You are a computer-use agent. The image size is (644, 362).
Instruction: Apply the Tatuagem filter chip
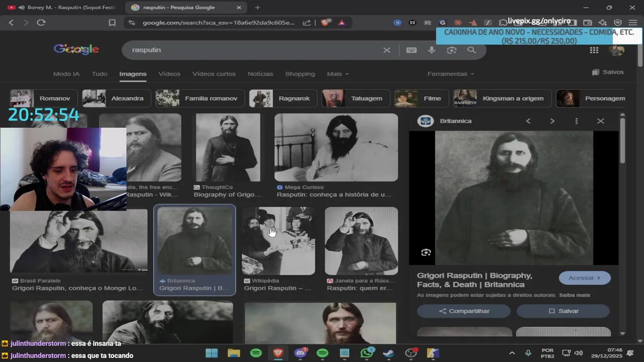[356, 99]
